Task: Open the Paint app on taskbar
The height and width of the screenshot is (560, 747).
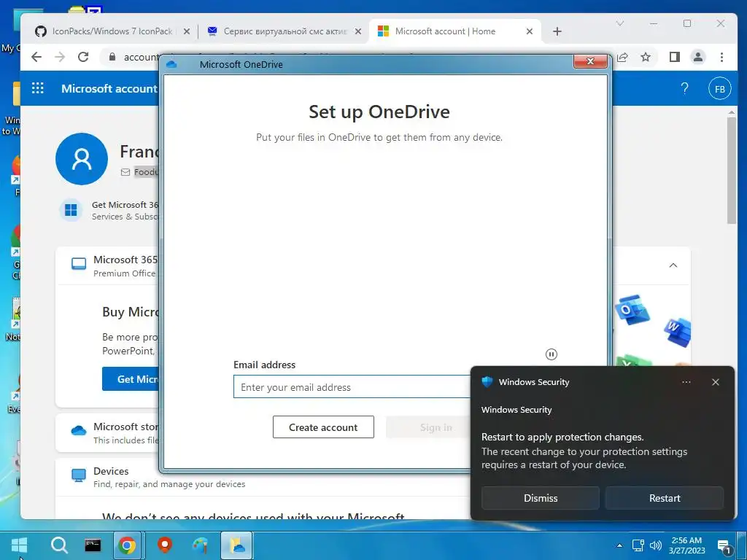Action: (x=201, y=545)
